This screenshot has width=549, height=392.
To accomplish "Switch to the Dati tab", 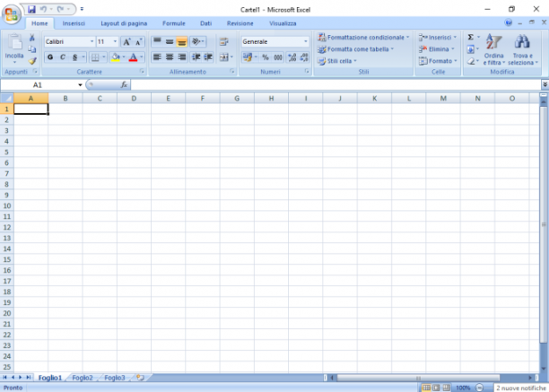I will tap(206, 23).
